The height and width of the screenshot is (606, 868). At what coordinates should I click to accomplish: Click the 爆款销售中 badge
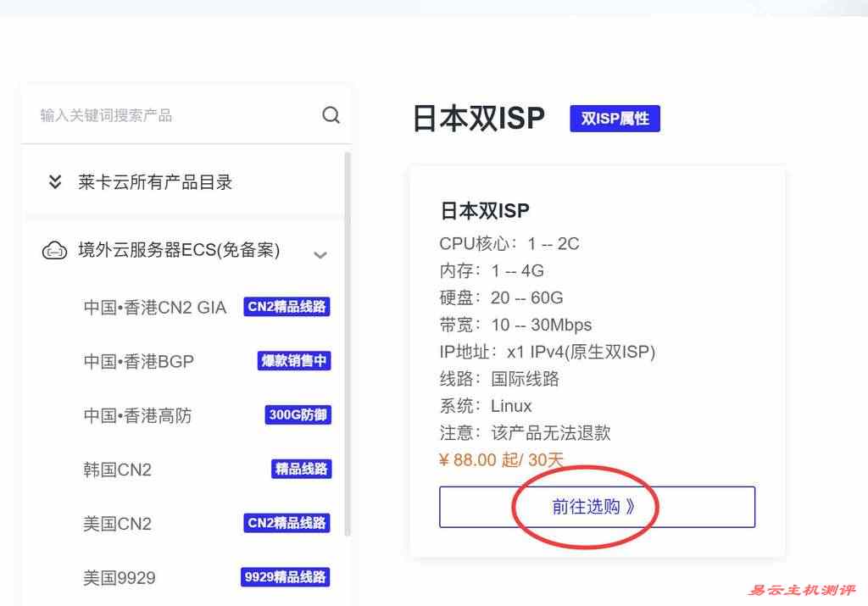tap(294, 361)
